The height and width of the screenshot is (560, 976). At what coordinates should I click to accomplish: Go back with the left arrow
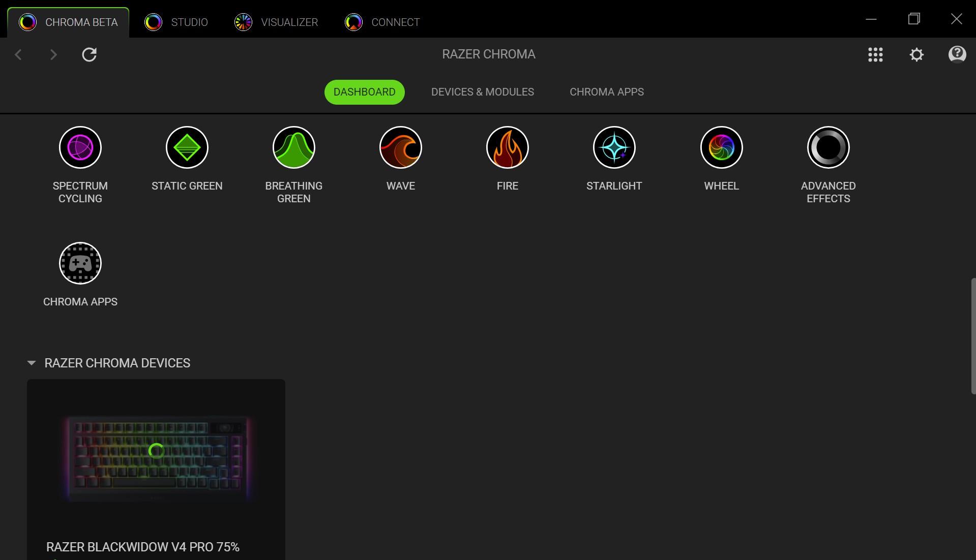(18, 54)
